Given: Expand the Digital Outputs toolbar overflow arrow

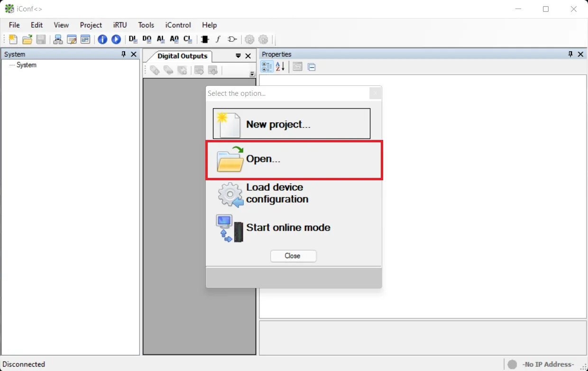Looking at the screenshot, I should pos(252,74).
